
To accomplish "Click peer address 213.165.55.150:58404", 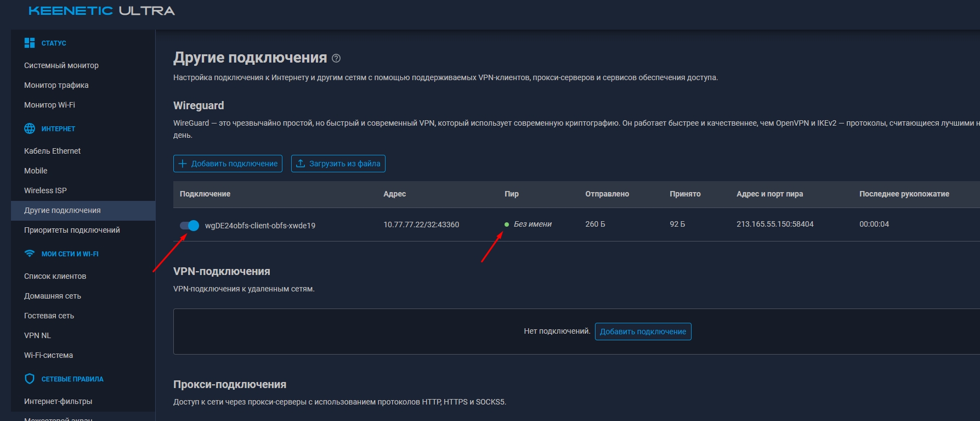I will (x=775, y=224).
